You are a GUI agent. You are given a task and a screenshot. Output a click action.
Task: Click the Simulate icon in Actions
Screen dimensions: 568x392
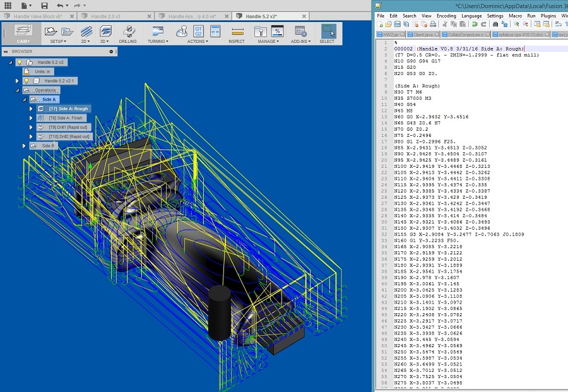[x=182, y=31]
